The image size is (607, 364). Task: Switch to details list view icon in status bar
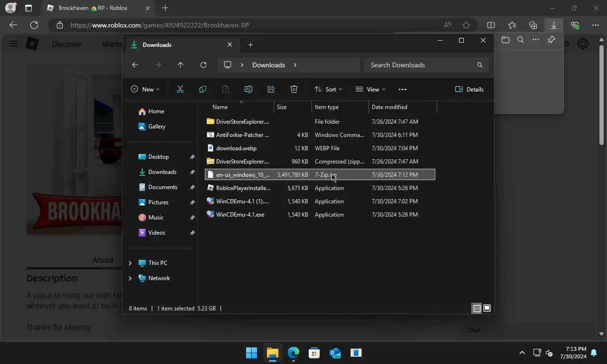(477, 309)
